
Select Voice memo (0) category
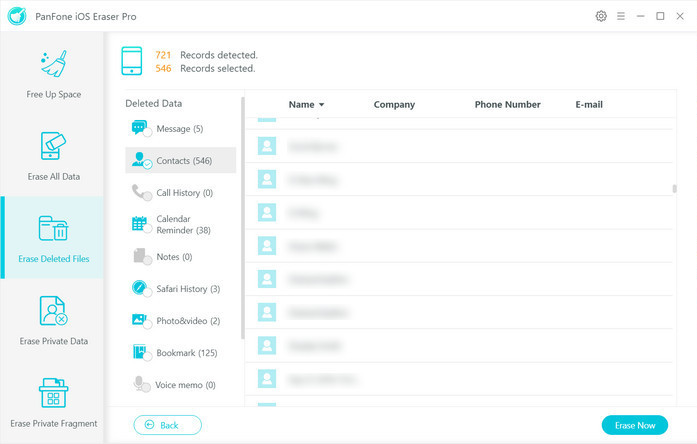180,384
